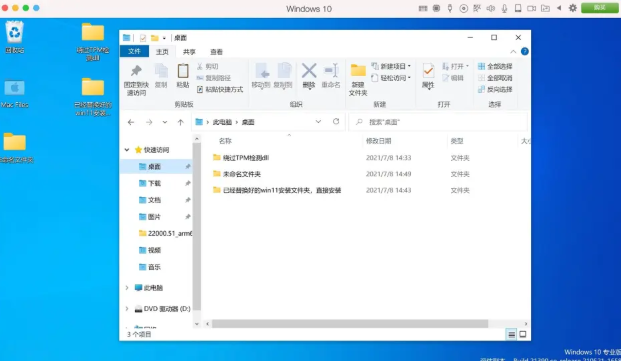Click the Details view icon in status bar
The image size is (621, 361).
click(511, 334)
